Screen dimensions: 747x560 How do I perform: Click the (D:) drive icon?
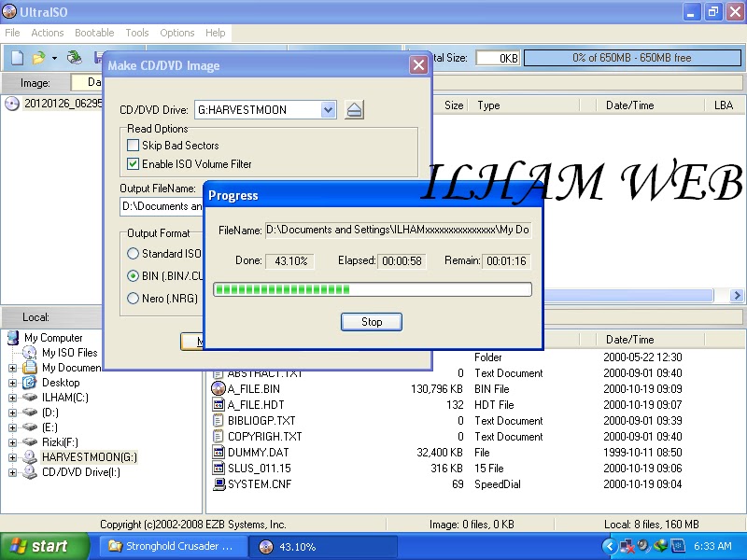[x=30, y=412]
